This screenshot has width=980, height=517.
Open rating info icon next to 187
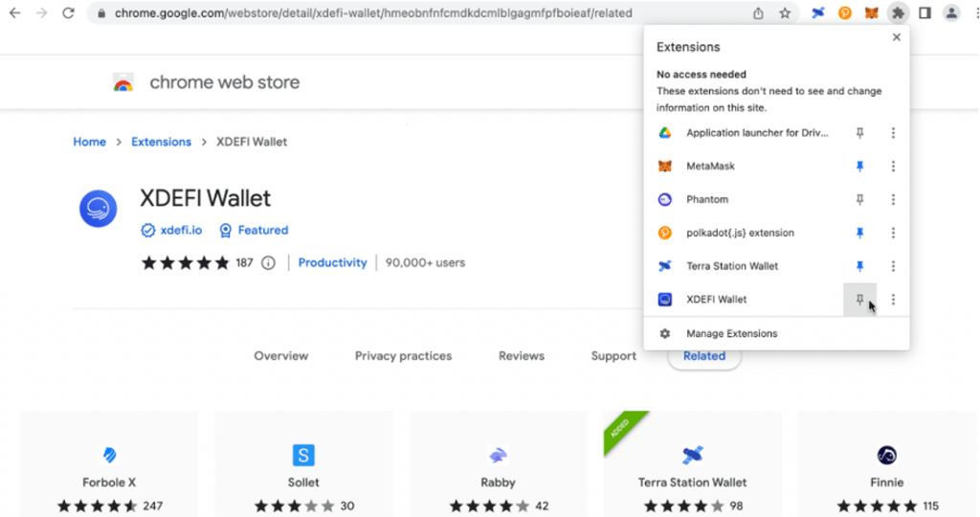tap(268, 262)
